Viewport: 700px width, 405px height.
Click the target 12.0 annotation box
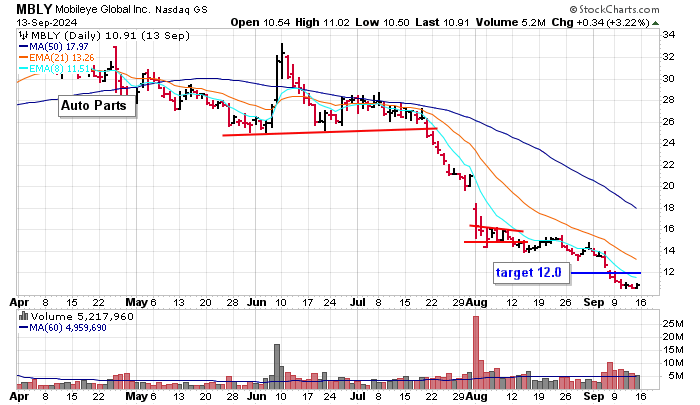click(531, 273)
